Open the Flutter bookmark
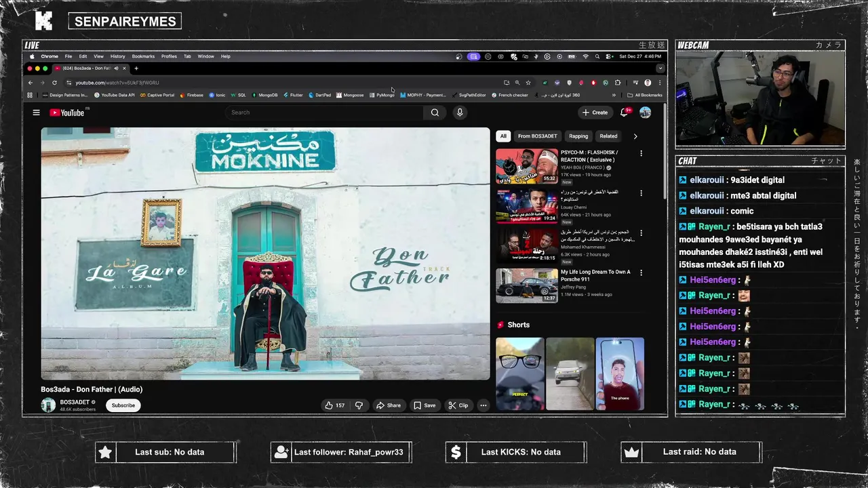The image size is (868, 488). (293, 95)
